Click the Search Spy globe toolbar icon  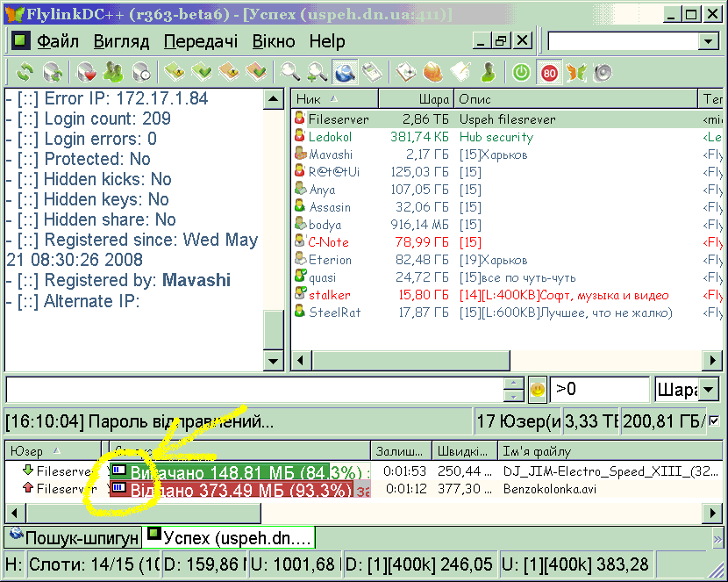click(345, 72)
